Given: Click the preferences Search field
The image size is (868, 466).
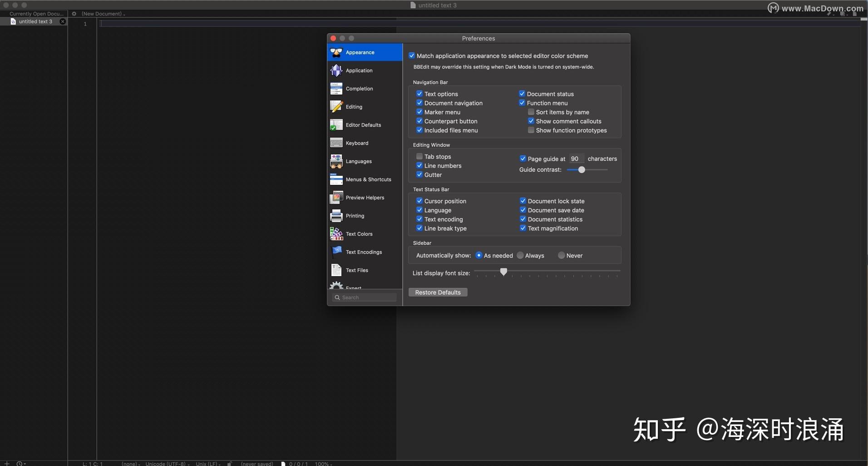Looking at the screenshot, I should [x=365, y=297].
